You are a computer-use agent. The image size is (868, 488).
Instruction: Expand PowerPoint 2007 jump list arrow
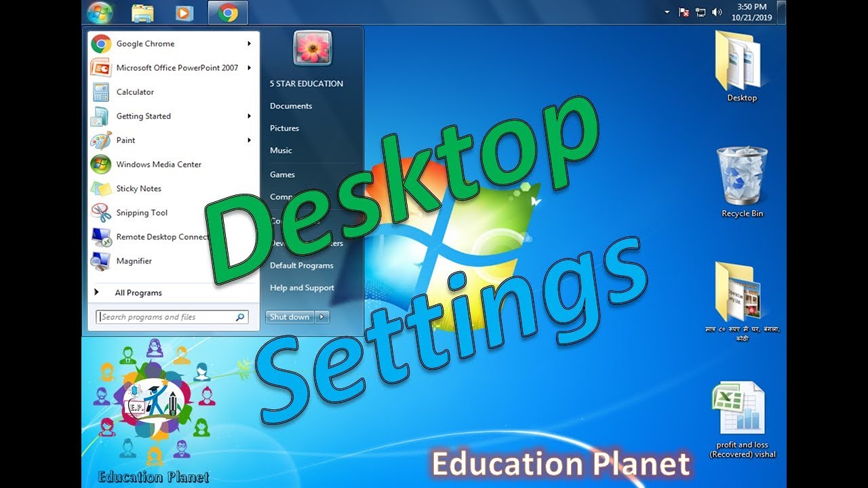249,68
